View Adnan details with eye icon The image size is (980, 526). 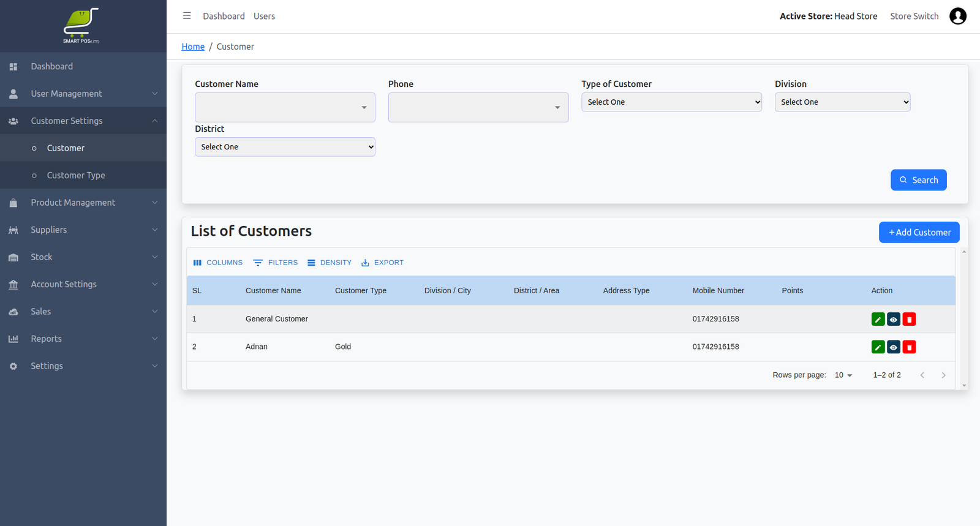(x=894, y=347)
